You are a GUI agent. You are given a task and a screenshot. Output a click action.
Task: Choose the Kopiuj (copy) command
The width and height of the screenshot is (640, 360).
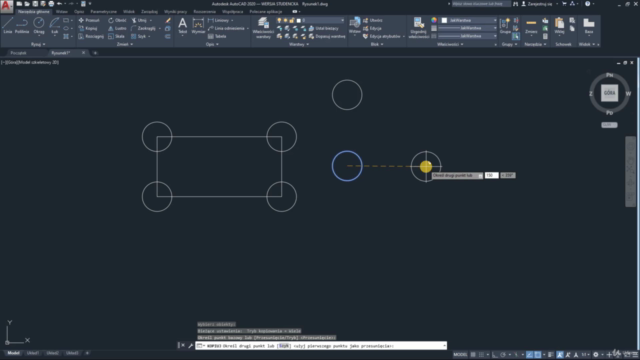[x=88, y=29]
